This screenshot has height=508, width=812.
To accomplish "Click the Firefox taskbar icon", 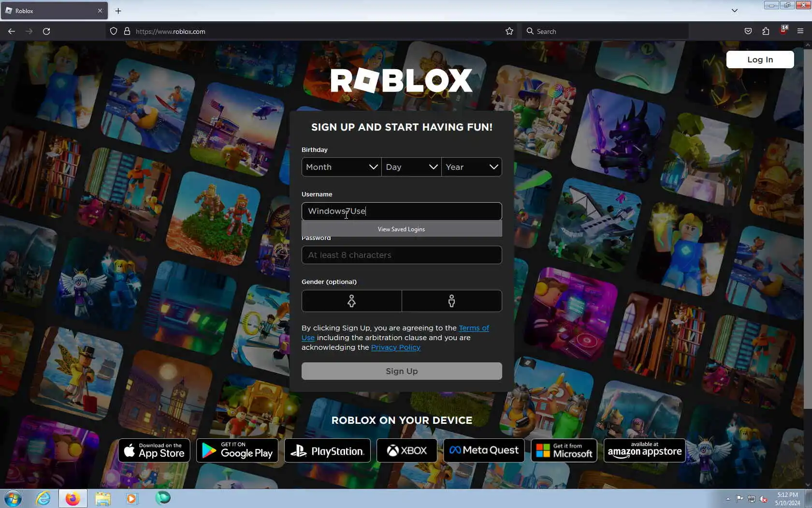I will 73,498.
